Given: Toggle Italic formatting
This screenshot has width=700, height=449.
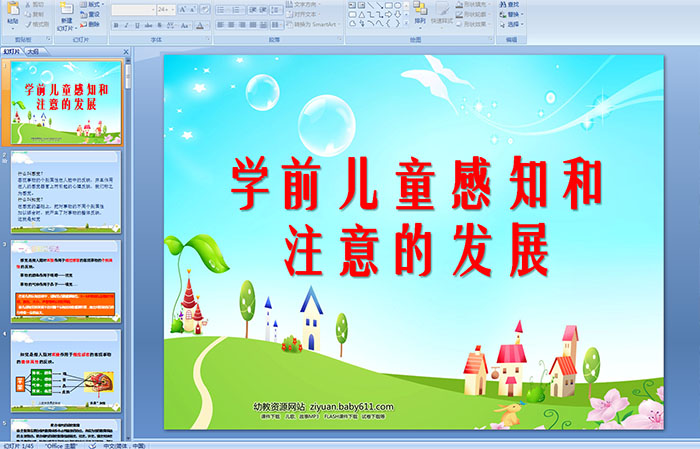Looking at the screenshot, I should pos(126,25).
